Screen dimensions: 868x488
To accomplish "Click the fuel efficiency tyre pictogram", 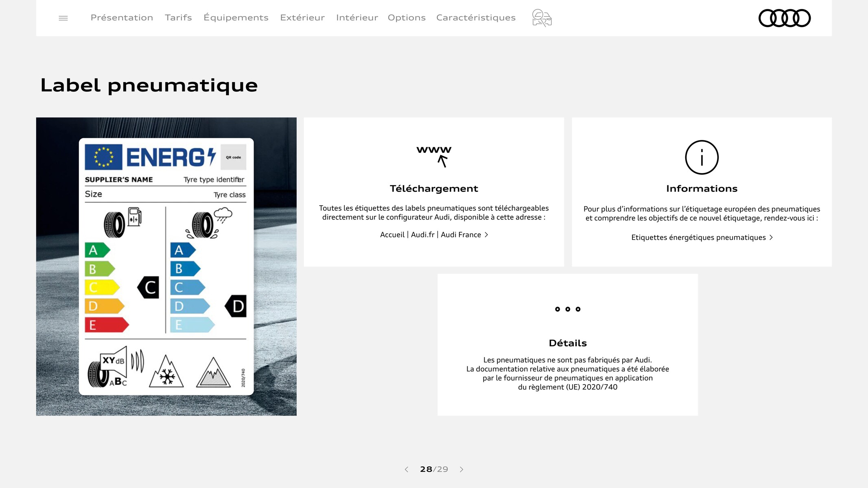I will (x=123, y=222).
